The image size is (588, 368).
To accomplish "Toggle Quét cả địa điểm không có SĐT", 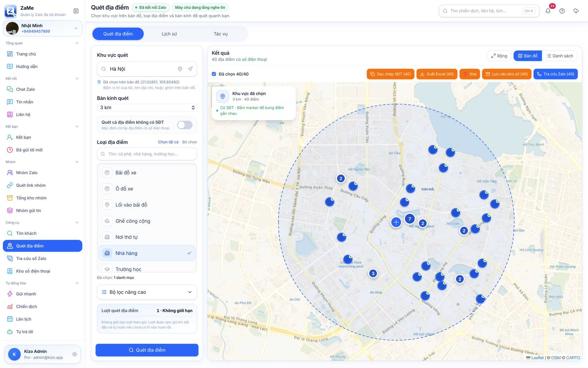I will point(185,125).
